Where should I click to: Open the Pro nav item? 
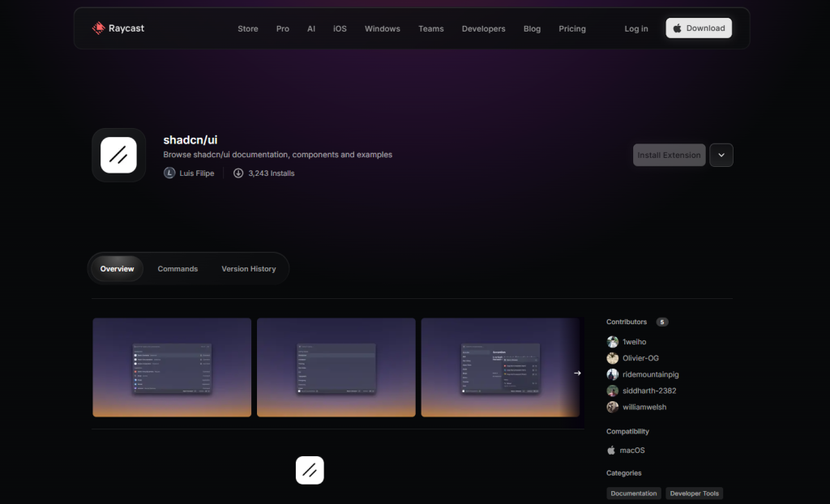pos(283,28)
